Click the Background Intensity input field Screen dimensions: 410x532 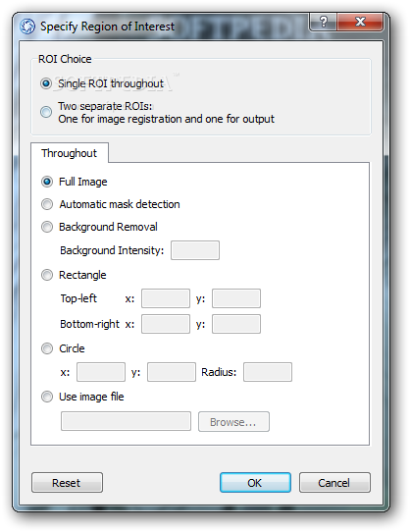pos(195,250)
